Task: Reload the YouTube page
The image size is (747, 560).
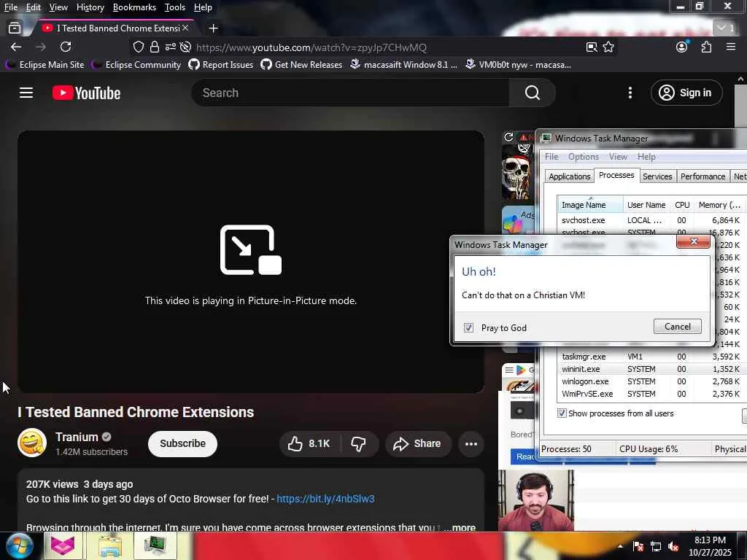Action: click(x=66, y=47)
